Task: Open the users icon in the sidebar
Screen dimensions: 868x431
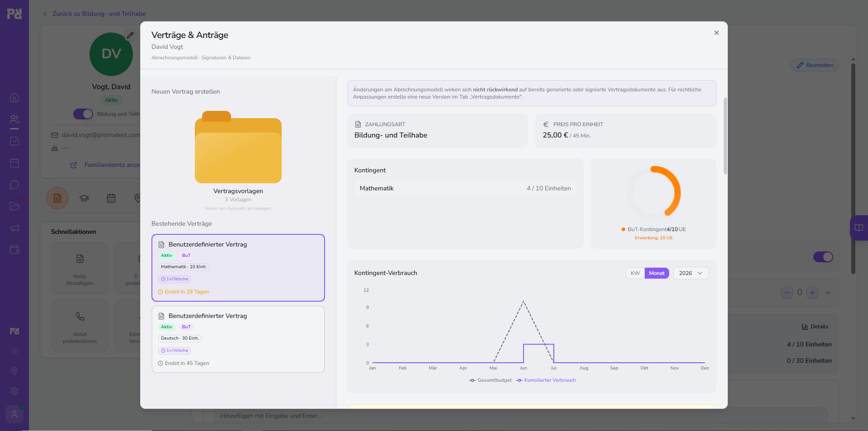Action: (x=14, y=119)
